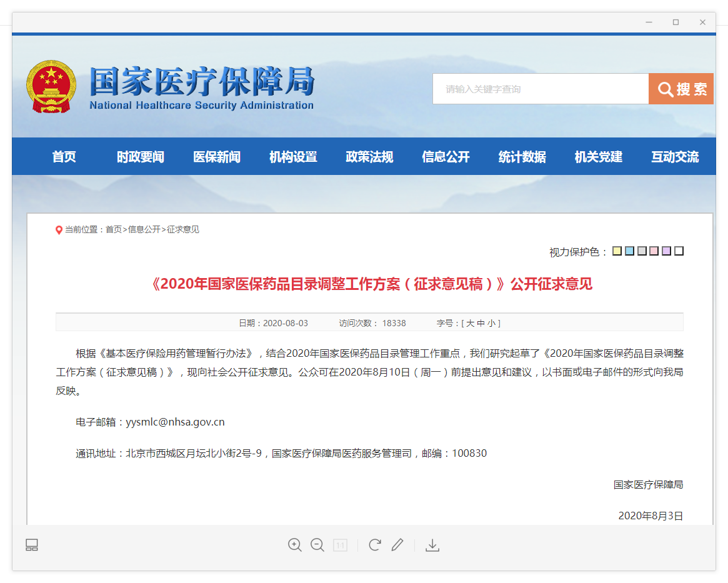The width and height of the screenshot is (728, 583).
Task: Open the 时政要闻 navigation item
Action: pos(140,157)
